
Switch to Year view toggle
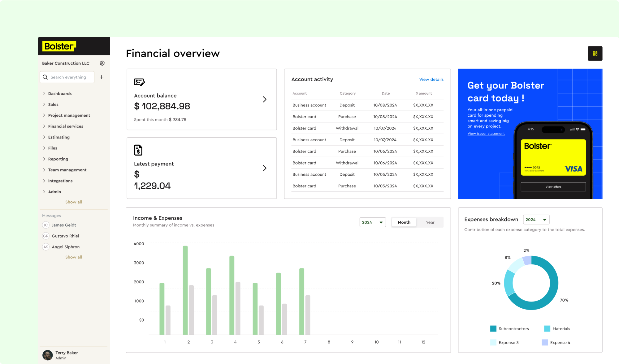[430, 222]
